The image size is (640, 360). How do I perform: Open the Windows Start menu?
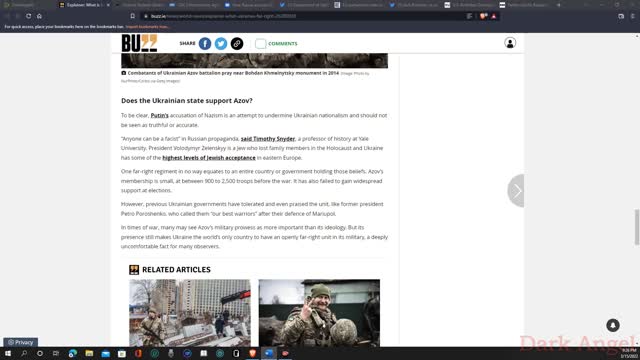tap(8, 353)
